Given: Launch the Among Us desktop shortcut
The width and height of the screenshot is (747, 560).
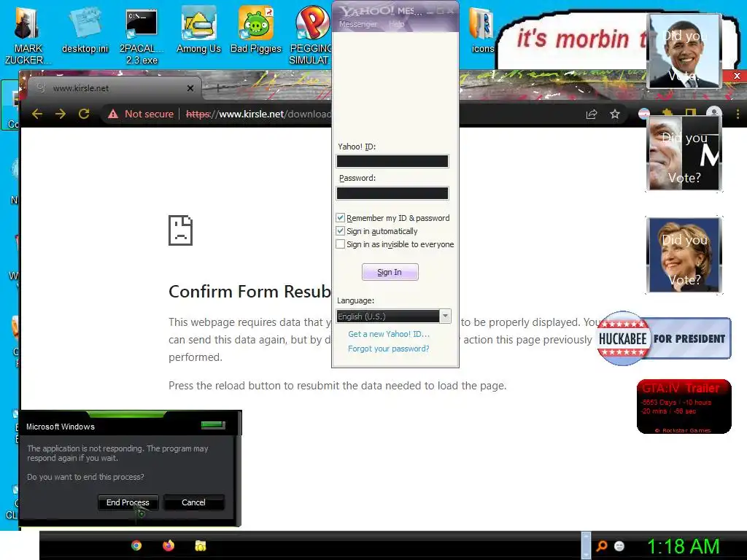Looking at the screenshot, I should pos(198,31).
